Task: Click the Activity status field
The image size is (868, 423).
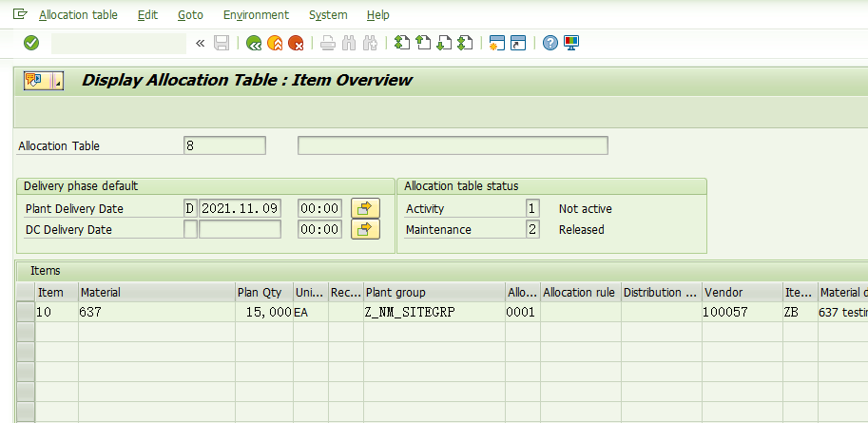Action: pos(533,209)
